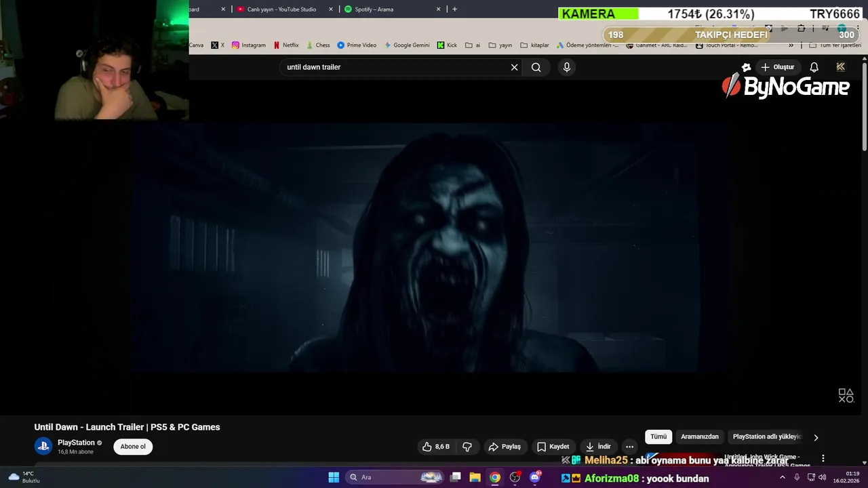Close the Spotify – Arama tab
The height and width of the screenshot is (488, 868).
pos(438,9)
